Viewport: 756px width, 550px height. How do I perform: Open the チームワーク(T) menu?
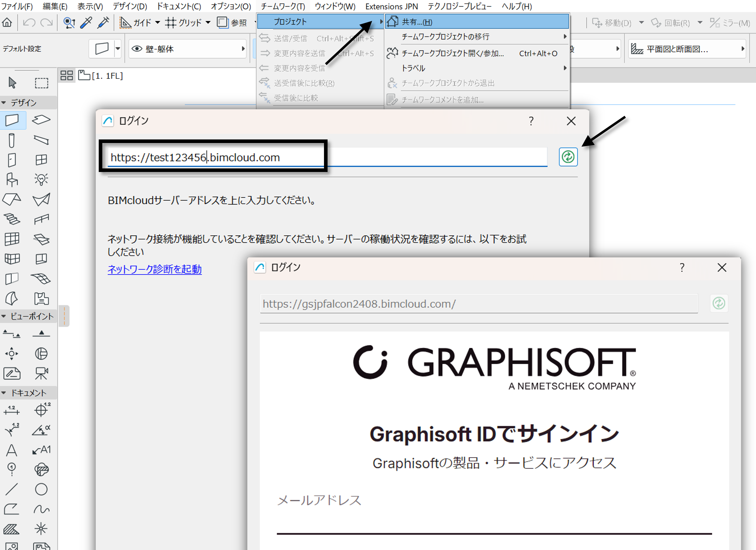tap(283, 6)
